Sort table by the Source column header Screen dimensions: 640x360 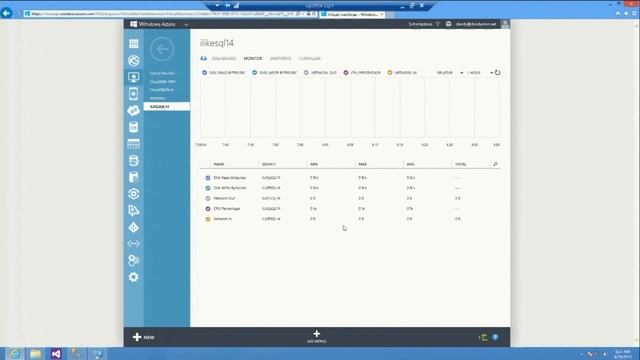tap(269, 164)
